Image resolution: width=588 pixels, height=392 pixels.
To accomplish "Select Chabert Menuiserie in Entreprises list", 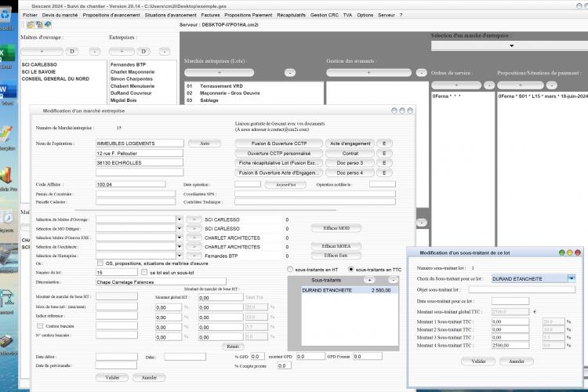I will pyautogui.click(x=132, y=86).
